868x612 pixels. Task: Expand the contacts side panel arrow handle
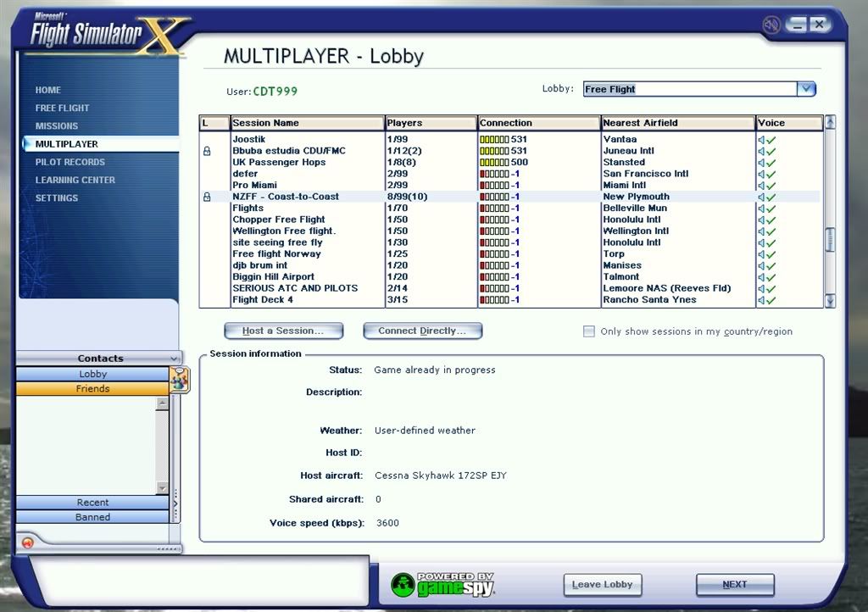click(x=175, y=504)
